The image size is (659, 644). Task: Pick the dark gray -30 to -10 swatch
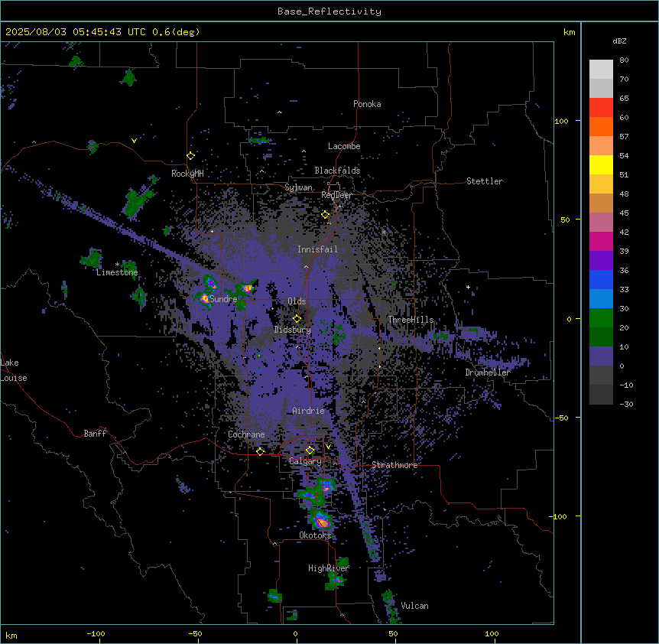[x=601, y=395]
